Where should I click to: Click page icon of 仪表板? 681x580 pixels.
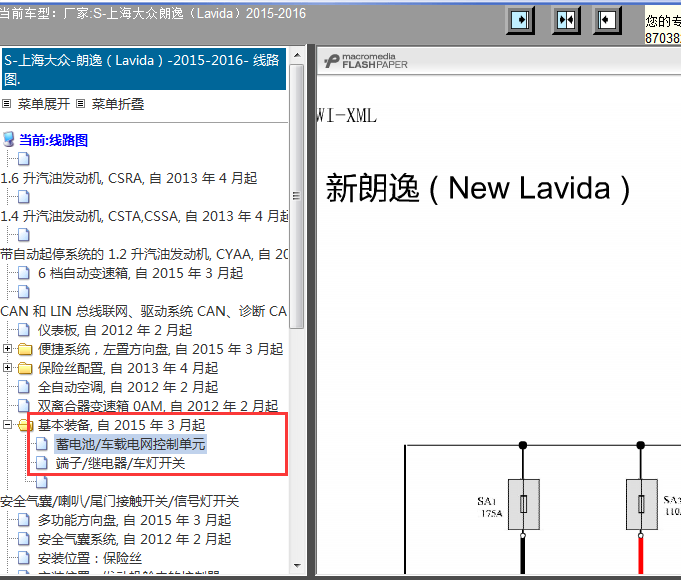[x=23, y=330]
